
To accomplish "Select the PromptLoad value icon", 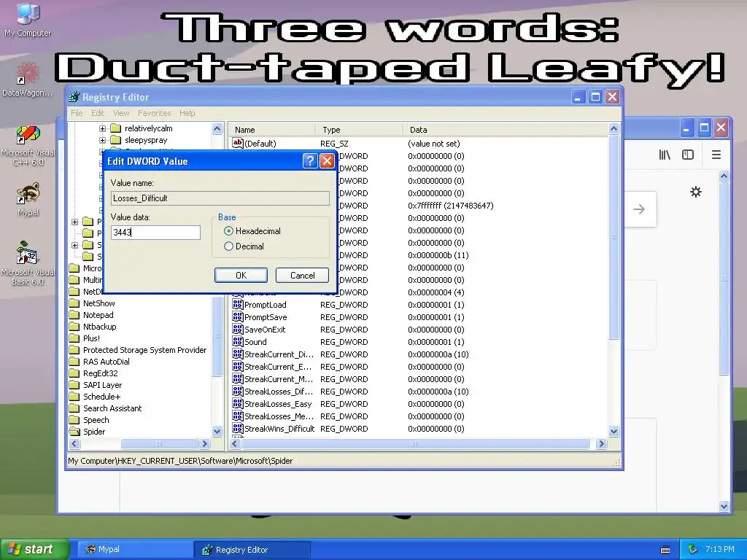I will coord(238,304).
